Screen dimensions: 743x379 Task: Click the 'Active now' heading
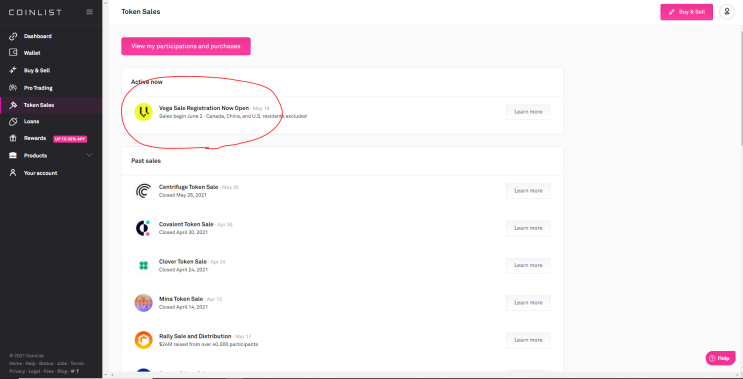[x=147, y=82]
